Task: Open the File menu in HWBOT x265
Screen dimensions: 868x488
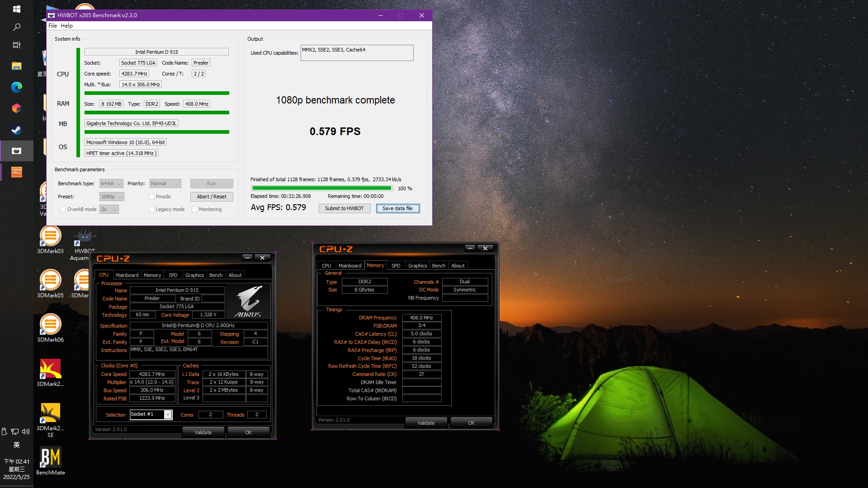Action: coord(52,26)
